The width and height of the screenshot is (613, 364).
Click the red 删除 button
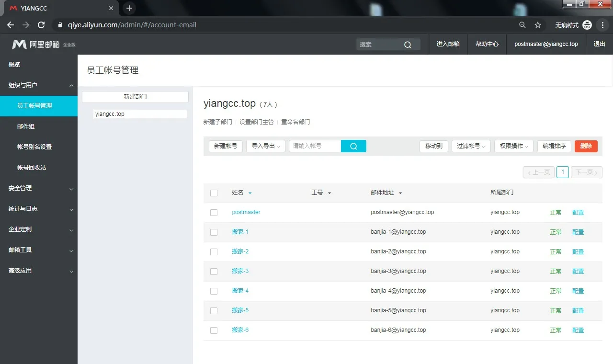click(586, 146)
